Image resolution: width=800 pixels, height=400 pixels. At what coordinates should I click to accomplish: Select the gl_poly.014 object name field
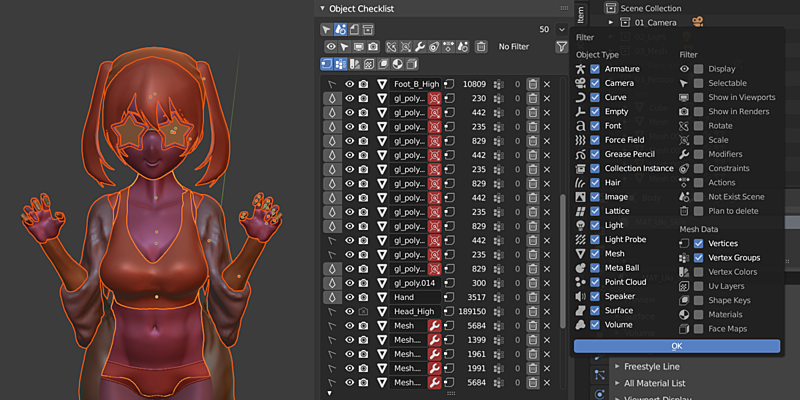click(x=415, y=283)
